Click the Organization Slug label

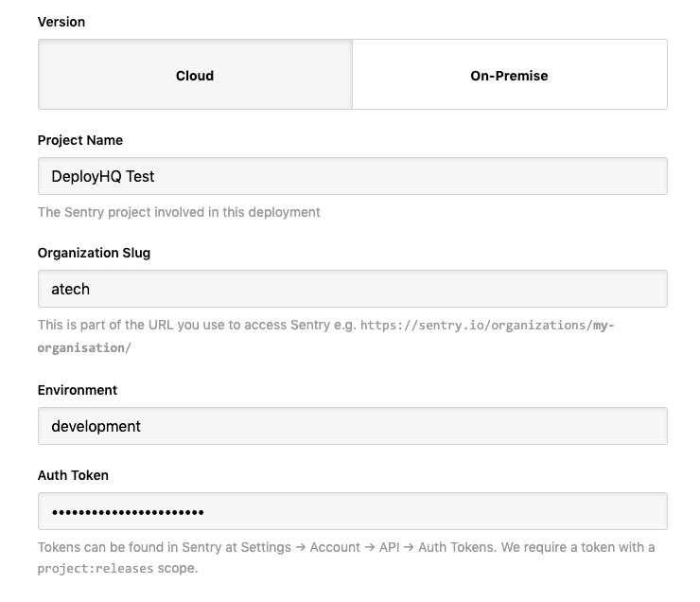pos(94,253)
